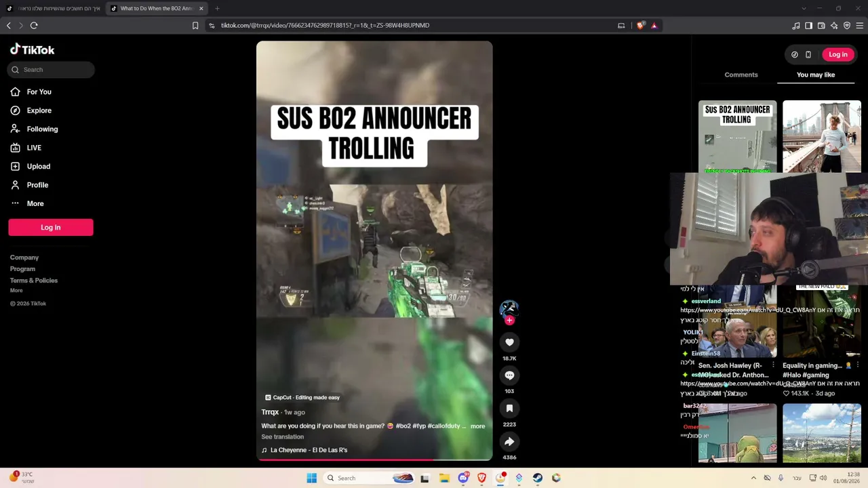868x488 pixels.
Task: Open comments via the speech bubble icon
Action: tap(509, 375)
